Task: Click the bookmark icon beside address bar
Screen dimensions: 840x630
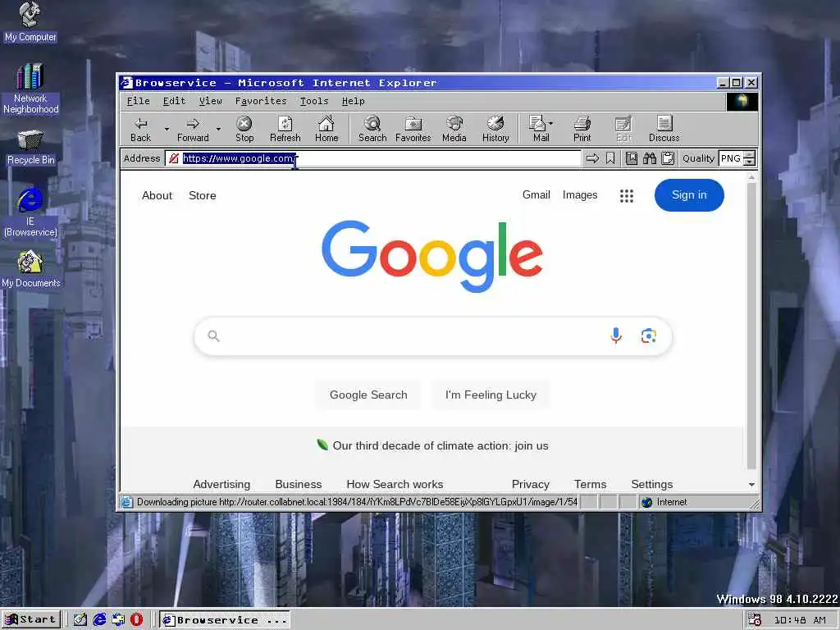Action: pos(610,158)
